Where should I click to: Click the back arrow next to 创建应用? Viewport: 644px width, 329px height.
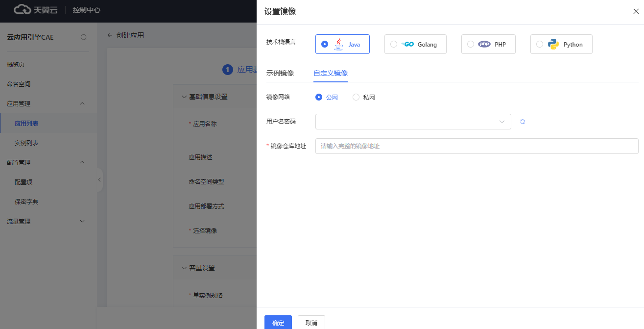click(x=110, y=35)
